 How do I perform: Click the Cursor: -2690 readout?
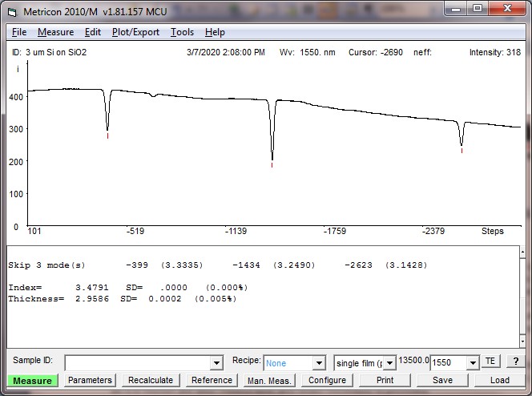pos(376,52)
